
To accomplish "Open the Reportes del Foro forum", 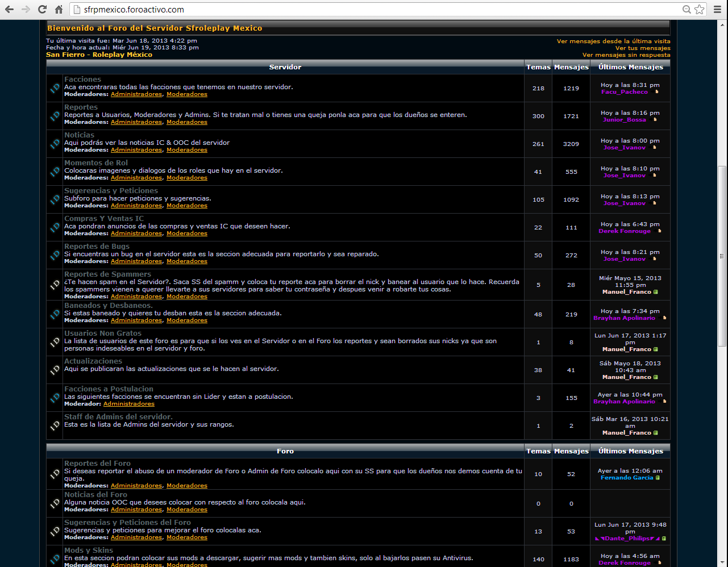I will [97, 464].
